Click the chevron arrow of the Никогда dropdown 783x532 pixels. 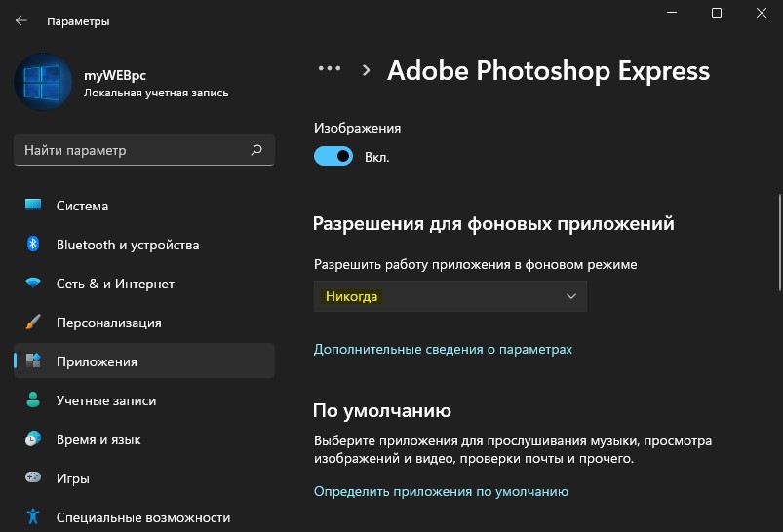pos(571,296)
